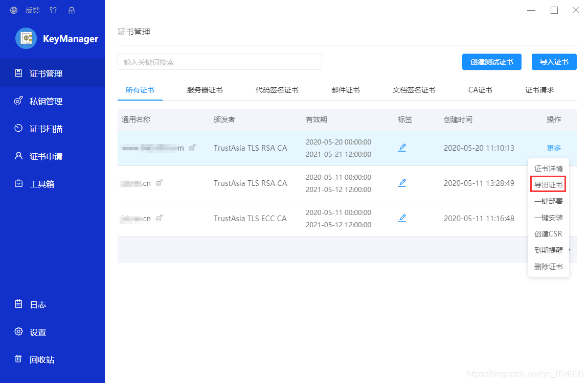The width and height of the screenshot is (588, 383).
Task: Click the 创建测试证书 button
Action: tap(491, 62)
